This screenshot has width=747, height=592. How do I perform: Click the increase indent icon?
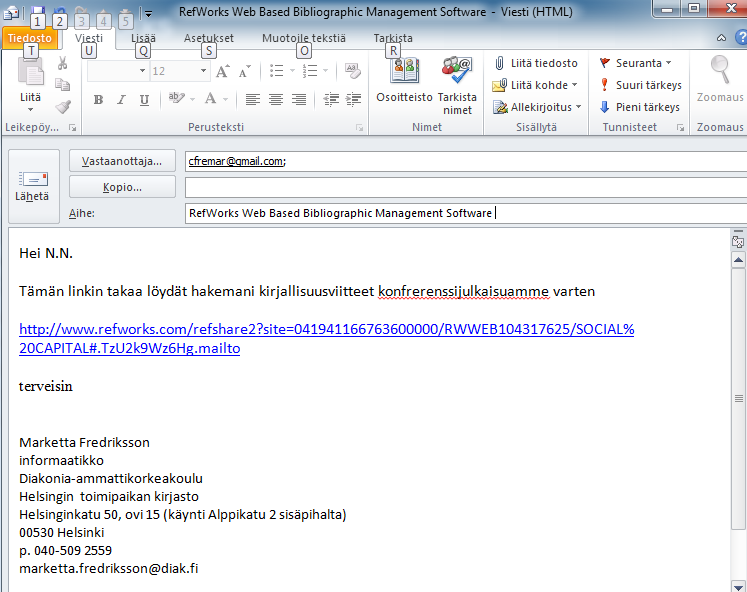(x=353, y=99)
